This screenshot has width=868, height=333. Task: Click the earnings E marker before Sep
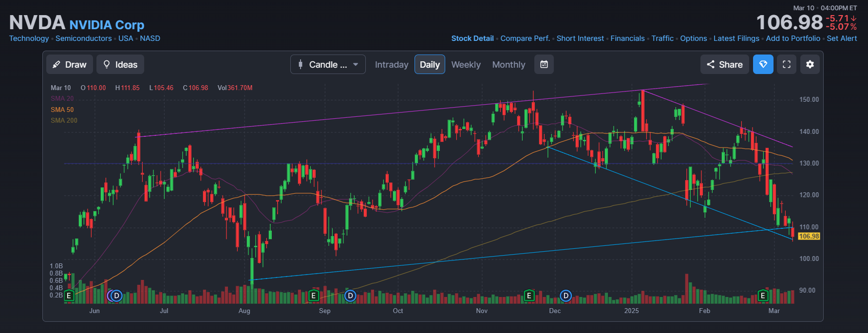coord(314,296)
